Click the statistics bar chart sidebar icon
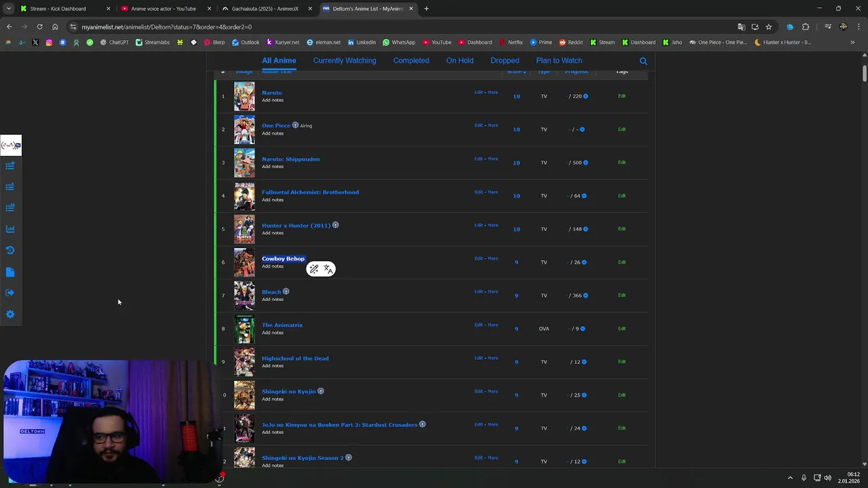The width and height of the screenshot is (868, 488). click(10, 229)
